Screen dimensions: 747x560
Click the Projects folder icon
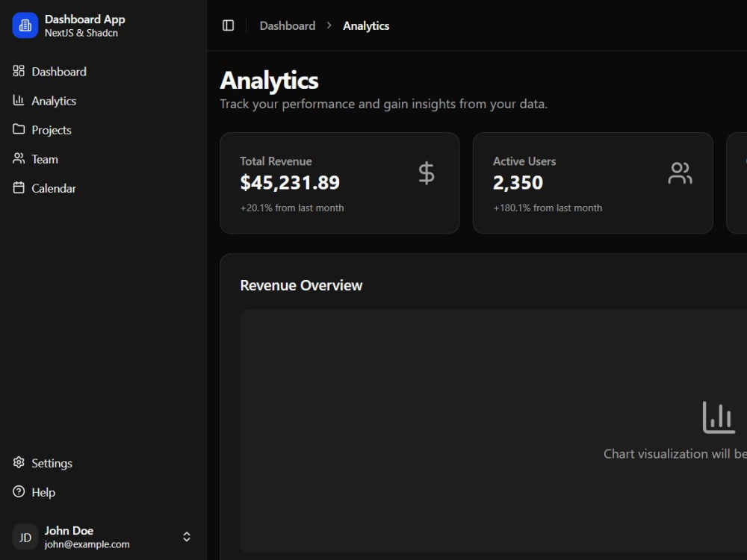pyautogui.click(x=19, y=129)
